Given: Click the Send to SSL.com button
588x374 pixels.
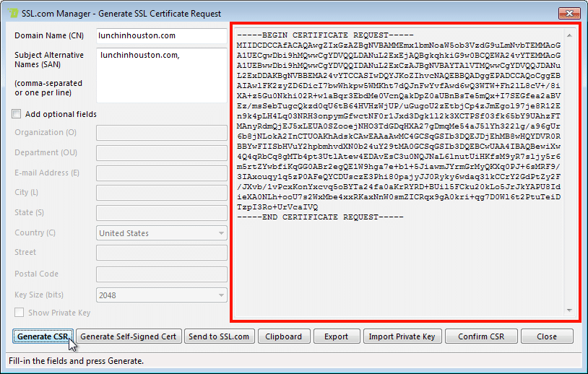Looking at the screenshot, I should [x=219, y=336].
